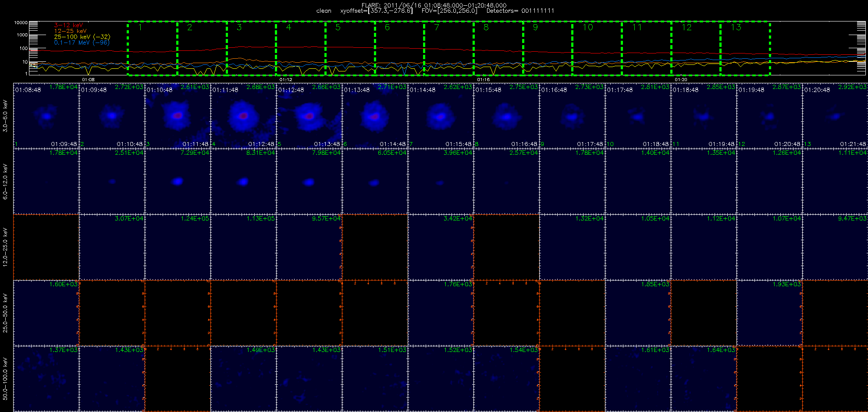This screenshot has height=412, width=868.
Task: Click the '2.81E+03' peak value text
Action: (655, 87)
